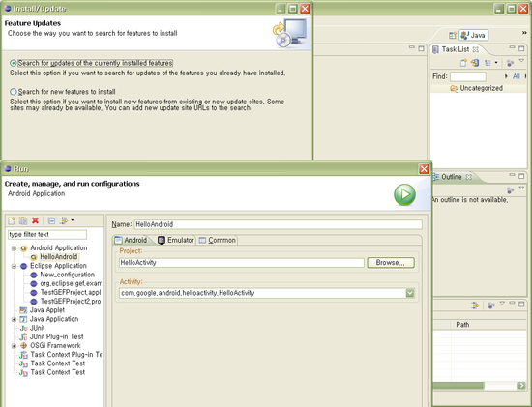The image size is (532, 407).
Task: Open bottom Path panel view menu
Action: click(x=502, y=303)
